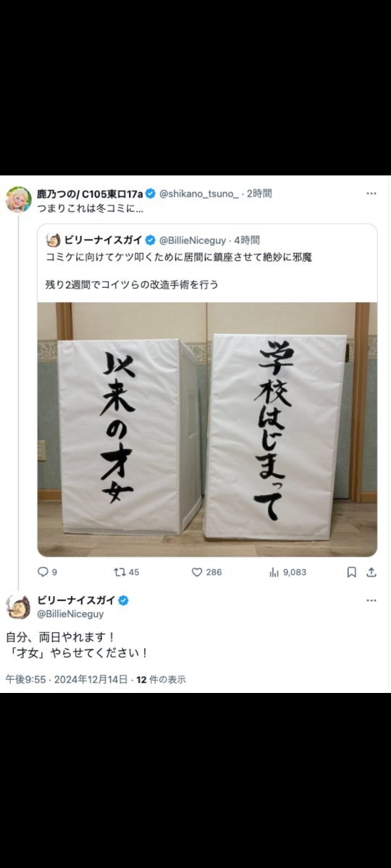391x868 pixels.
Task: Click small avatar inside the quoted tweet
Action: click(x=53, y=239)
